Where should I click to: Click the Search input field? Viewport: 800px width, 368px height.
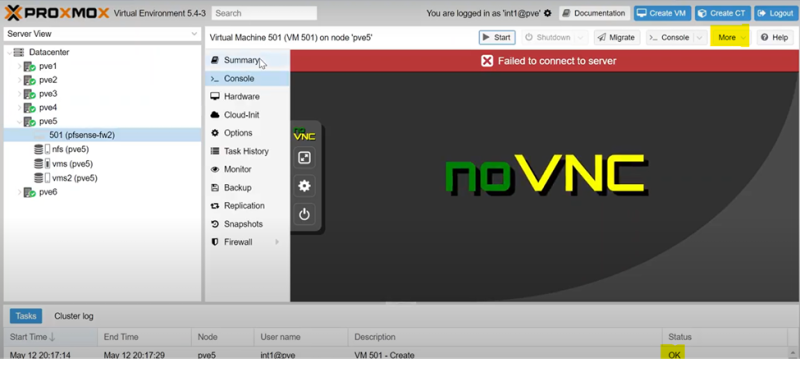tap(264, 13)
